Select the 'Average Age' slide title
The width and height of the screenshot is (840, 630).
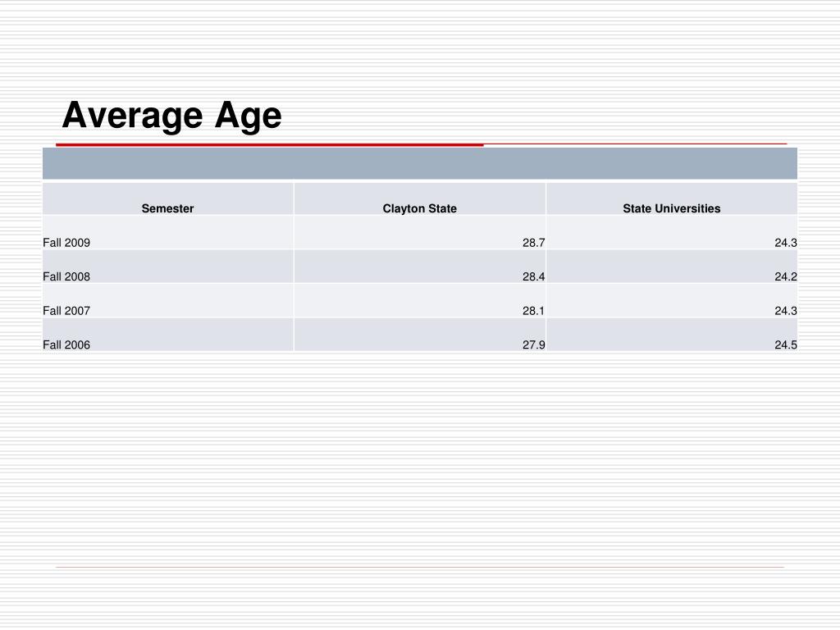pyautogui.click(x=171, y=115)
